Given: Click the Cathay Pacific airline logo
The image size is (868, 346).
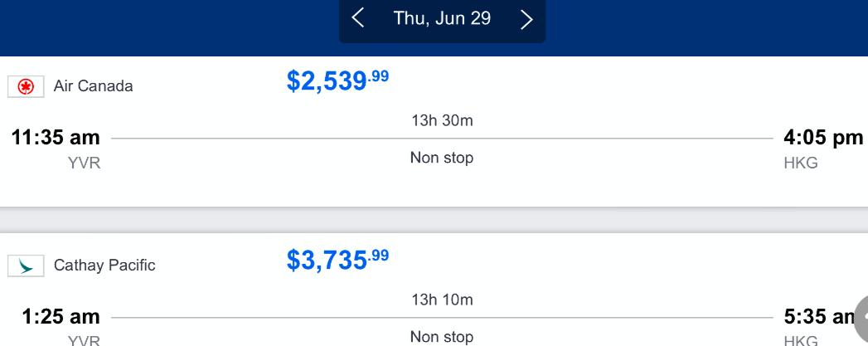Looking at the screenshot, I should click(x=26, y=266).
